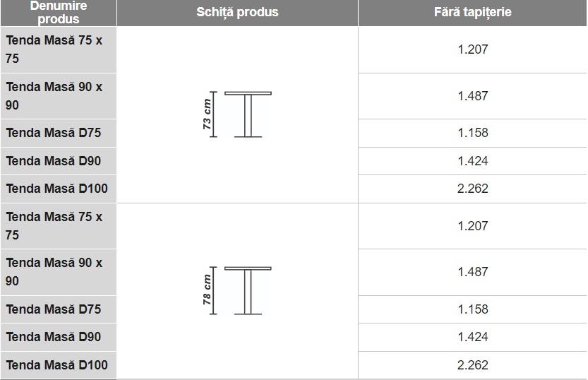Viewport: 588px width, 380px height.
Task: Click the 78 cm table sketch image
Action: point(237,291)
